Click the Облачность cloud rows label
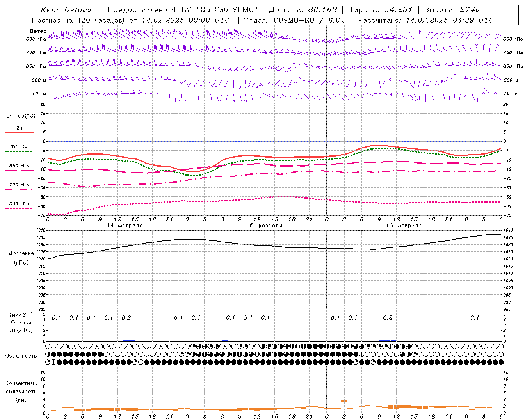 click(21, 356)
